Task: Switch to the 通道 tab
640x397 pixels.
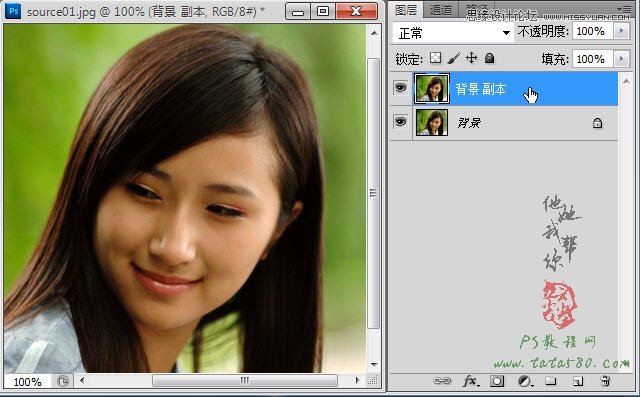Action: coord(441,10)
